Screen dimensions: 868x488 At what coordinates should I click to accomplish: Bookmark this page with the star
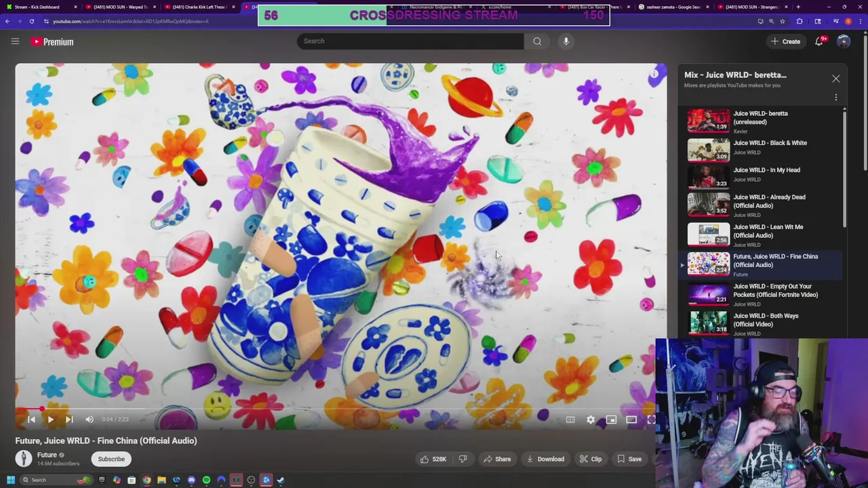click(x=783, y=21)
